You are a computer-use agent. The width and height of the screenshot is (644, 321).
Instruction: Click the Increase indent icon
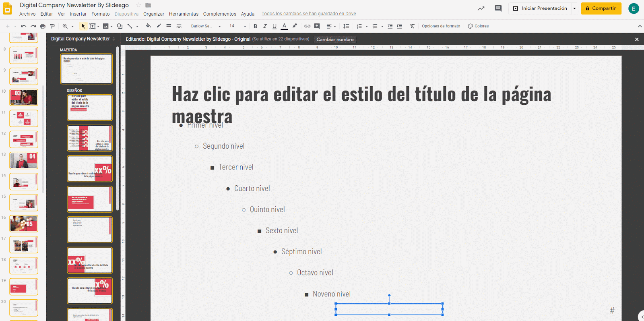click(x=400, y=26)
